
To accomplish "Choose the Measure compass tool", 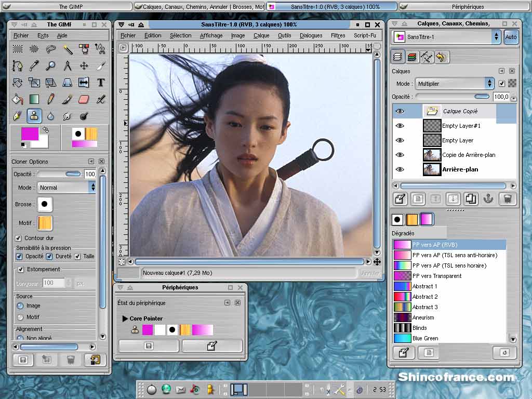I will coord(67,65).
